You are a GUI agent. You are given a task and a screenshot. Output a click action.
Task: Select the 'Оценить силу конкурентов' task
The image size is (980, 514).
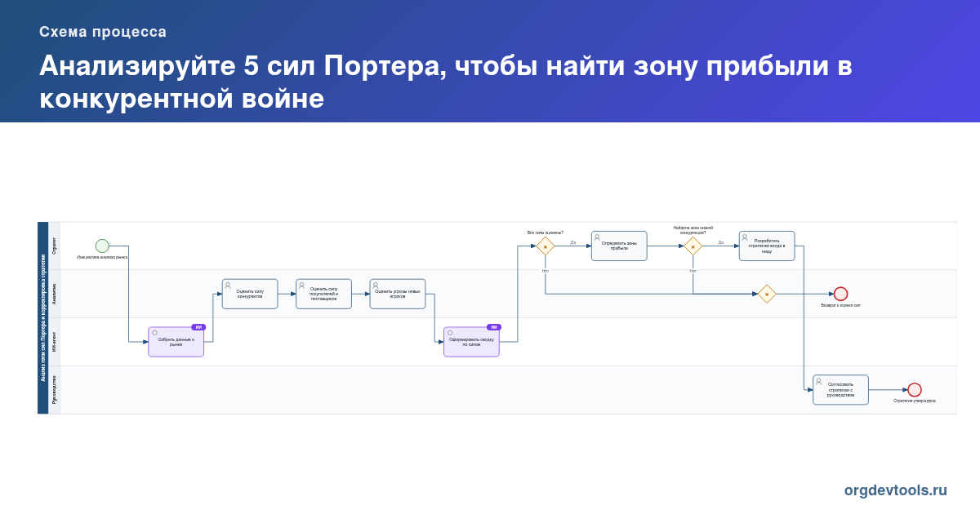pos(250,294)
